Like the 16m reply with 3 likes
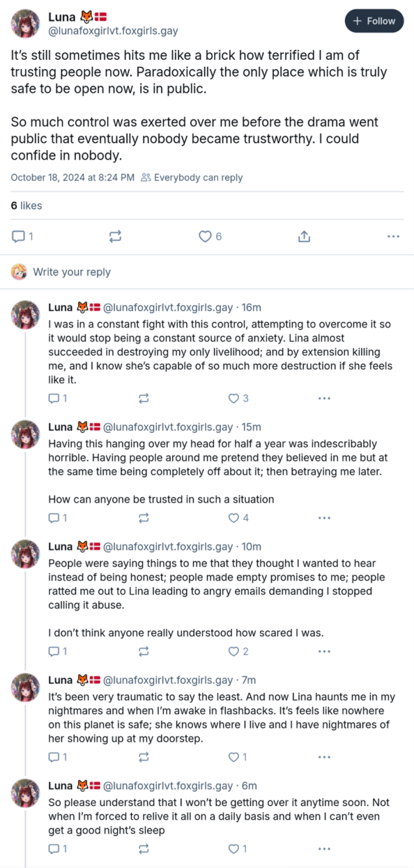 pyautogui.click(x=238, y=398)
